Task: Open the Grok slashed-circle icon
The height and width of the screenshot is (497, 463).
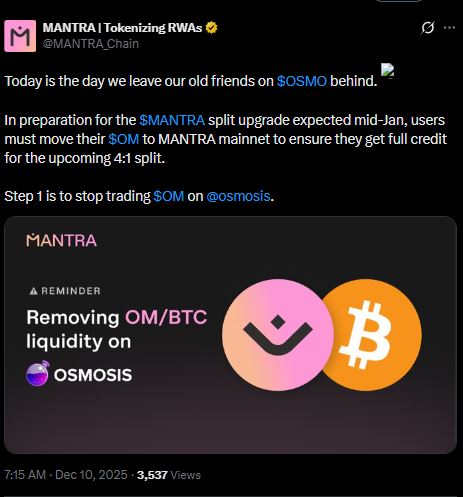Action: click(x=427, y=28)
